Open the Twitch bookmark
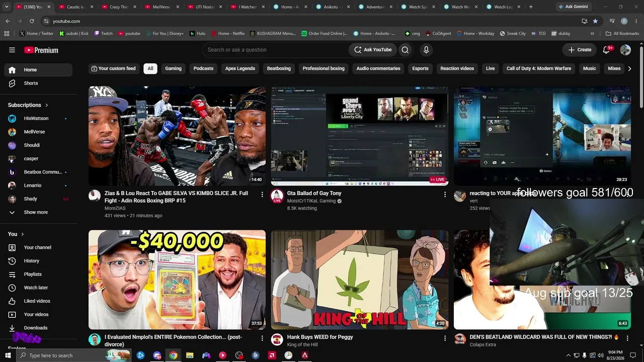Screen dimensions: 644x362 click(x=103, y=34)
